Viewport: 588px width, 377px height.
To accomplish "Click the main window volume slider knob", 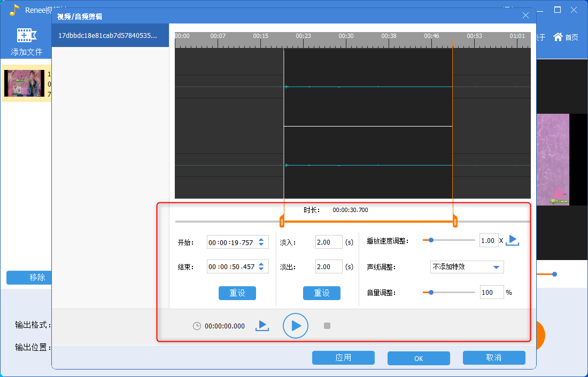I will (554, 274).
